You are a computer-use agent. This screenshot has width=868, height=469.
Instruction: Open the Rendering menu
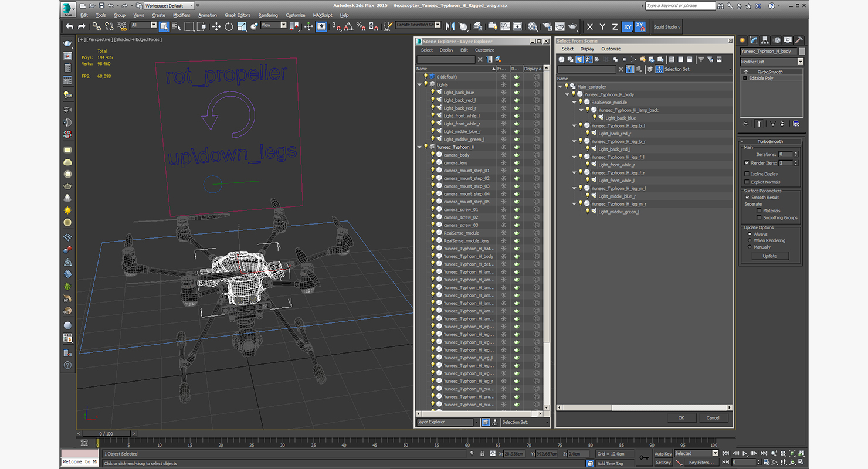tap(268, 15)
